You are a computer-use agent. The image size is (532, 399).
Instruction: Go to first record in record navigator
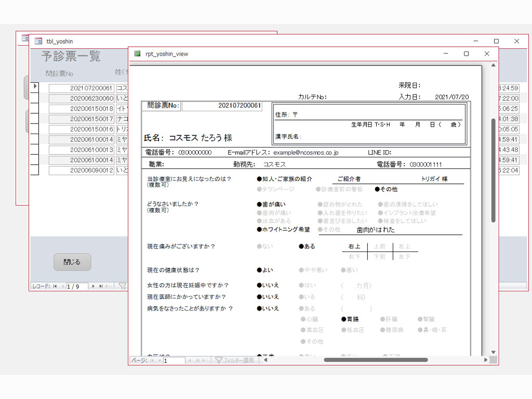pos(55,286)
